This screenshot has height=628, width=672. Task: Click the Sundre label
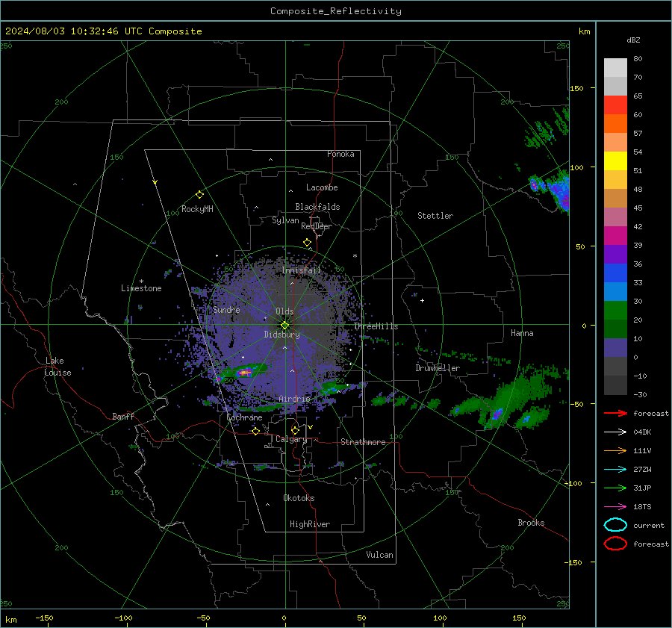[227, 310]
